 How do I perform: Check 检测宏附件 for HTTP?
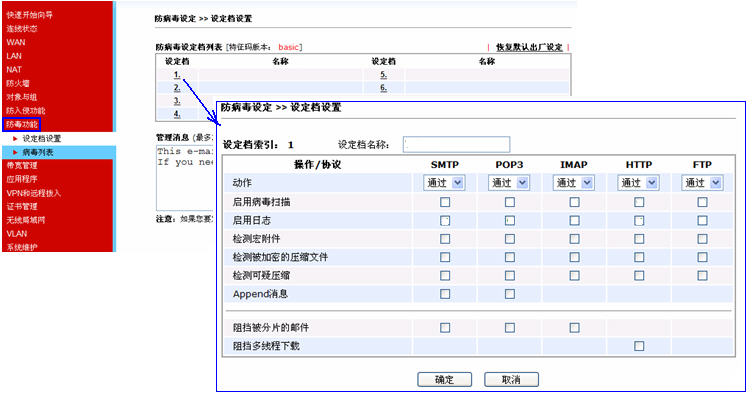pos(639,239)
